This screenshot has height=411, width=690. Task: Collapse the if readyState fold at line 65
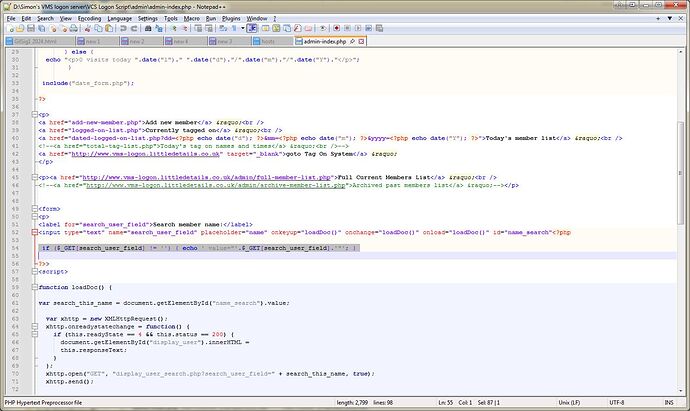34,334
